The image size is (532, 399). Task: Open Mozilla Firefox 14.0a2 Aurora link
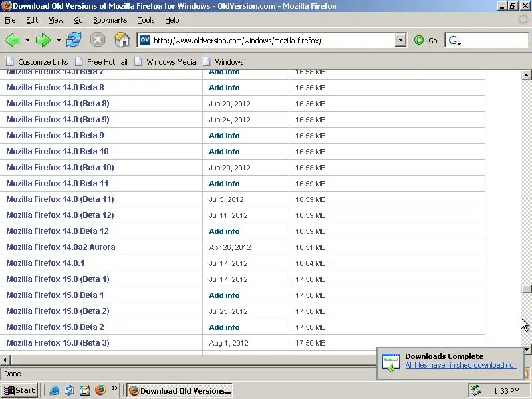61,247
